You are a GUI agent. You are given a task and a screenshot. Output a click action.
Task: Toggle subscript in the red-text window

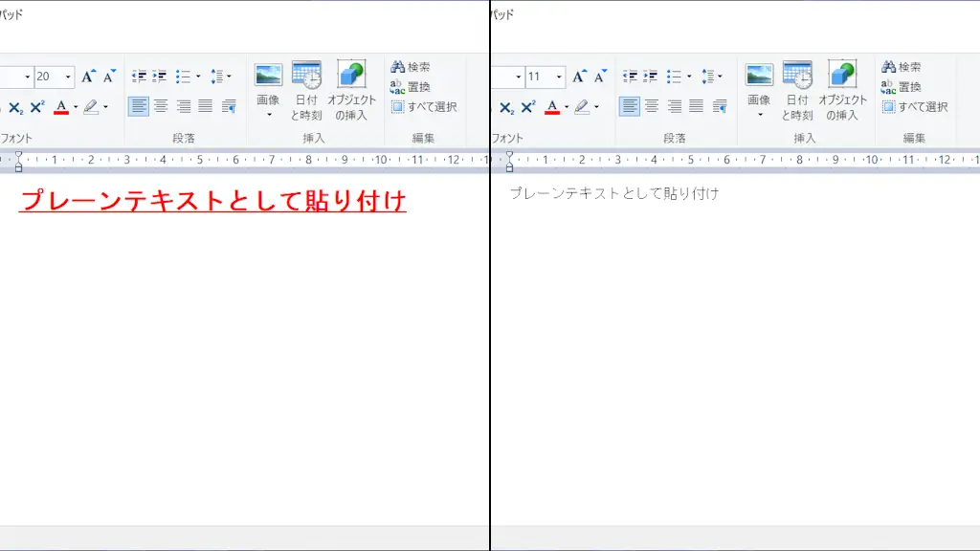tap(16, 107)
